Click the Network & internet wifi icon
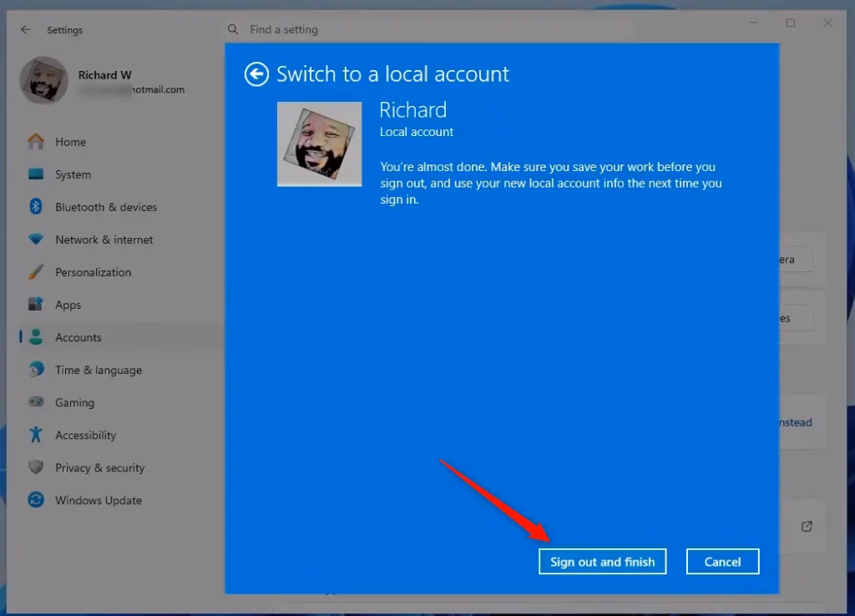 point(36,240)
